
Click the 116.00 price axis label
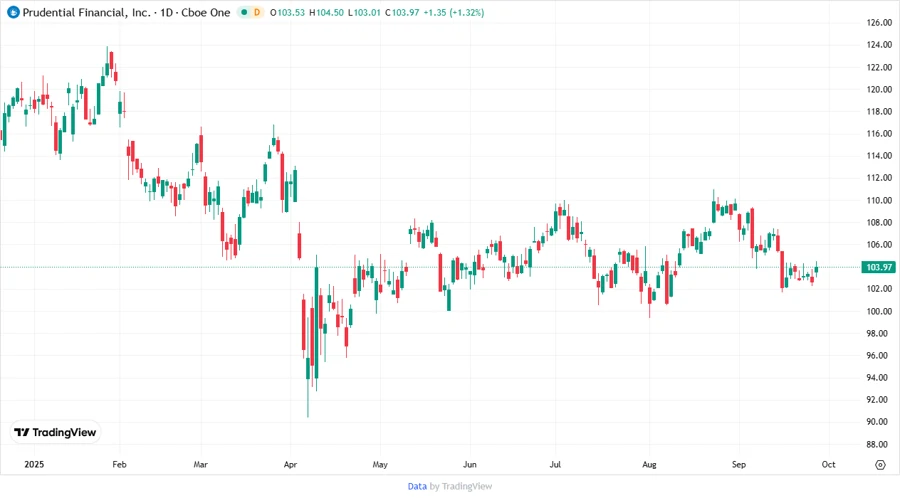879,133
